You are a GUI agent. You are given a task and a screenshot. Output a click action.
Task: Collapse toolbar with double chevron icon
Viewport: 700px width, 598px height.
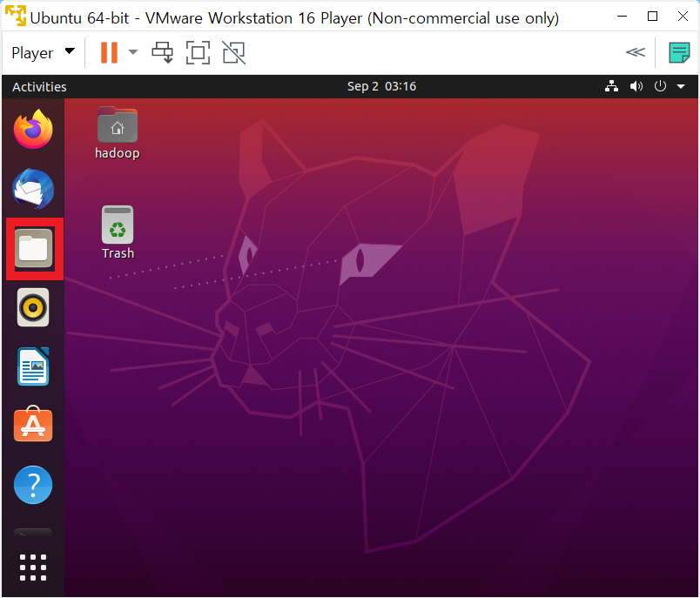636,52
